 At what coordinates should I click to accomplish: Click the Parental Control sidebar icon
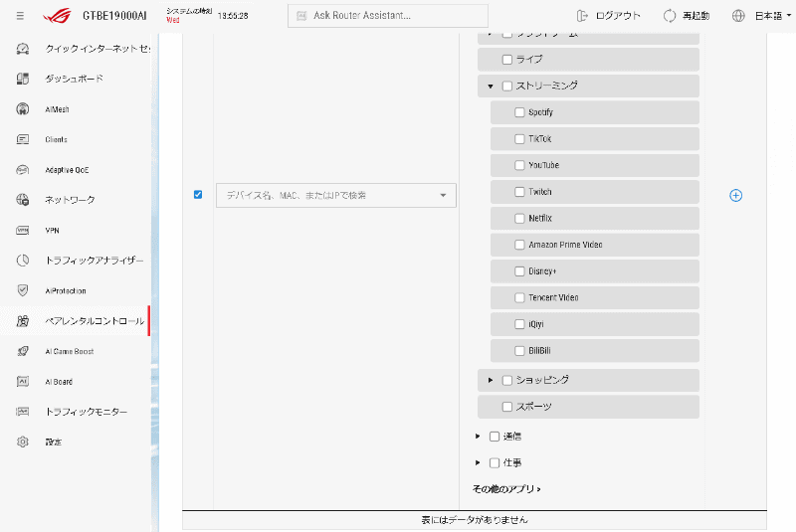[22, 321]
